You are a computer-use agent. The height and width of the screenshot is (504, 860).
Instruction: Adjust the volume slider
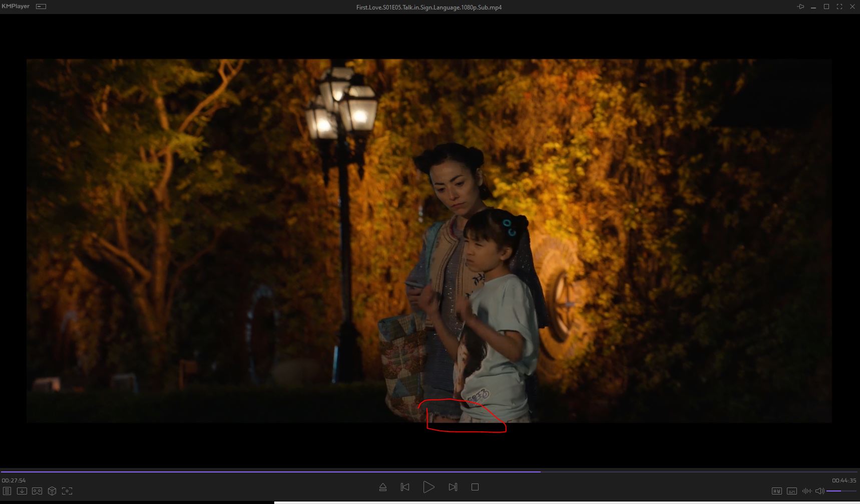pyautogui.click(x=841, y=491)
